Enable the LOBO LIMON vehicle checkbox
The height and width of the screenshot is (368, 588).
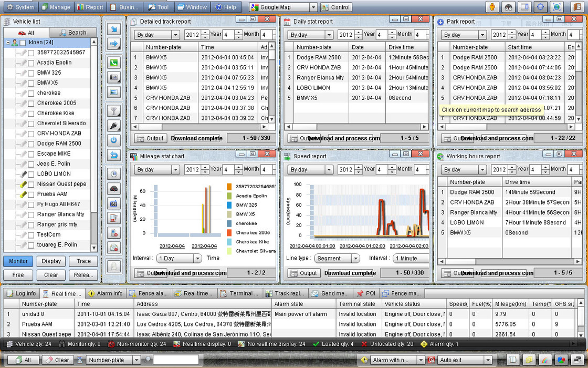tap(31, 174)
